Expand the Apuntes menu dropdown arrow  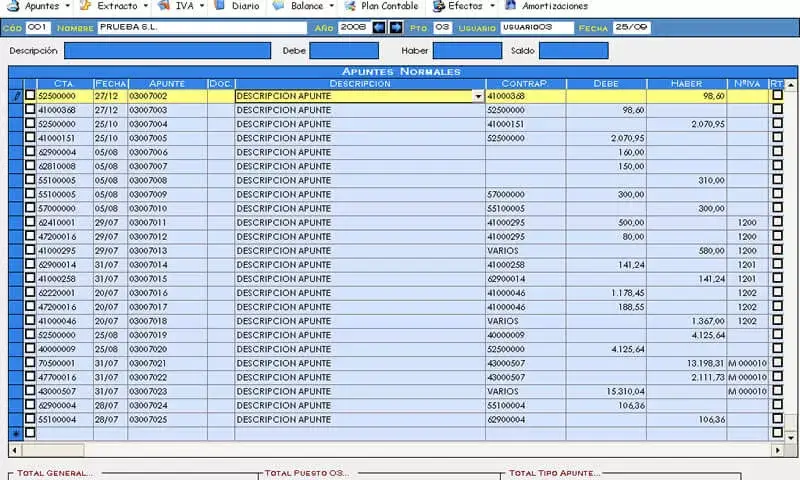[68, 6]
